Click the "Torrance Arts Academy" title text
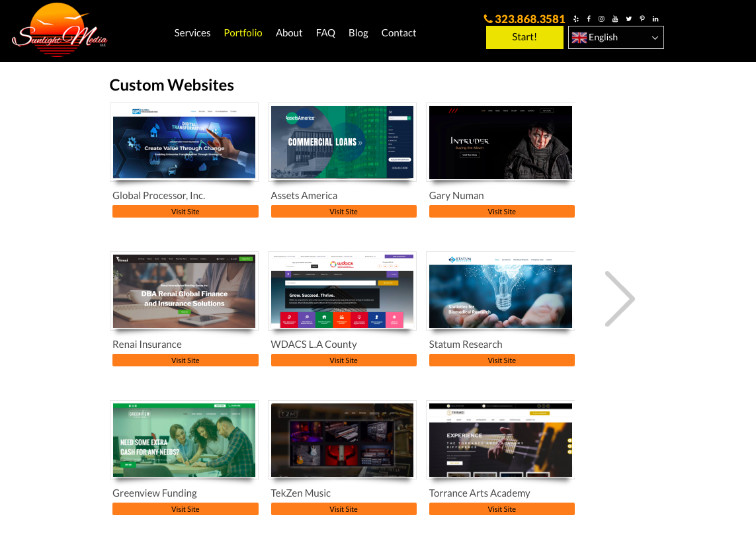This screenshot has width=756, height=537. tap(480, 493)
